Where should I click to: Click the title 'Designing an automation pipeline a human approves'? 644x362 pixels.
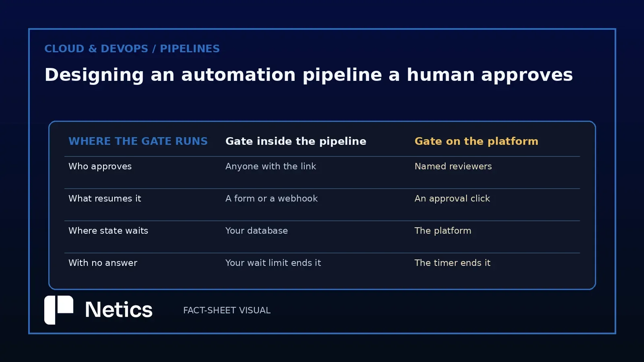tap(309, 75)
